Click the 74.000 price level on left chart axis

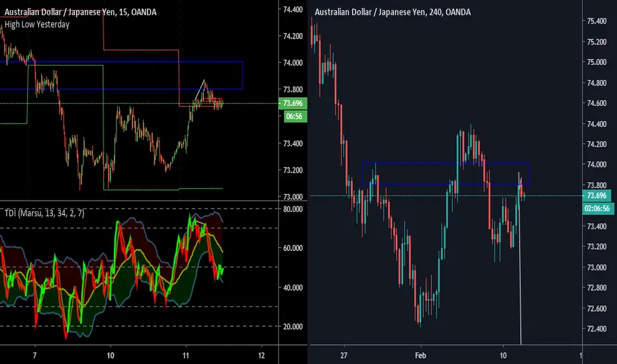pyautogui.click(x=293, y=63)
